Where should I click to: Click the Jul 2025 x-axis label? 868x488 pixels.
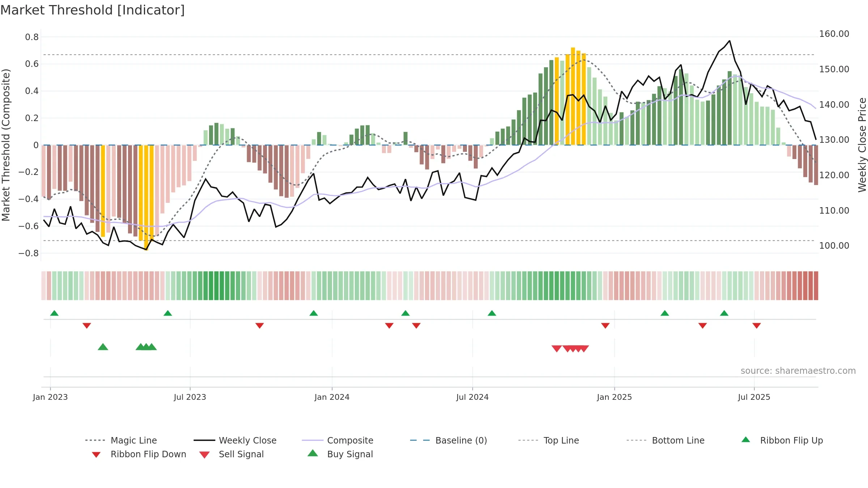tap(754, 397)
